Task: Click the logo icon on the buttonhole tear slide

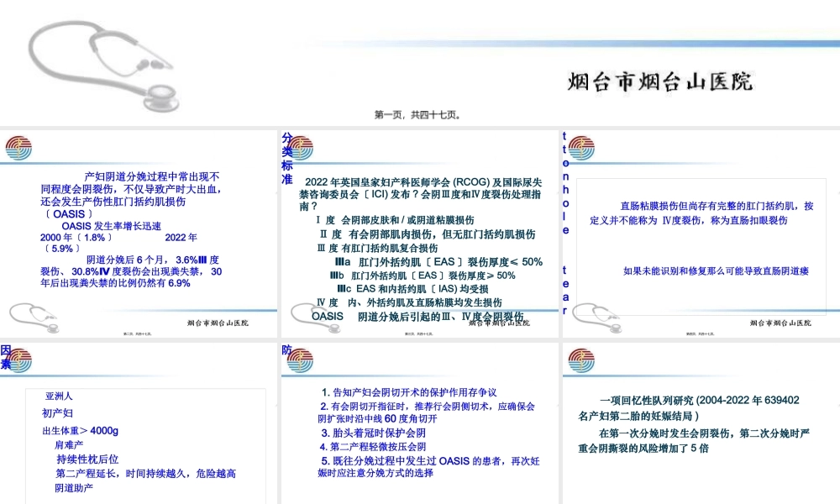Action: [x=581, y=146]
